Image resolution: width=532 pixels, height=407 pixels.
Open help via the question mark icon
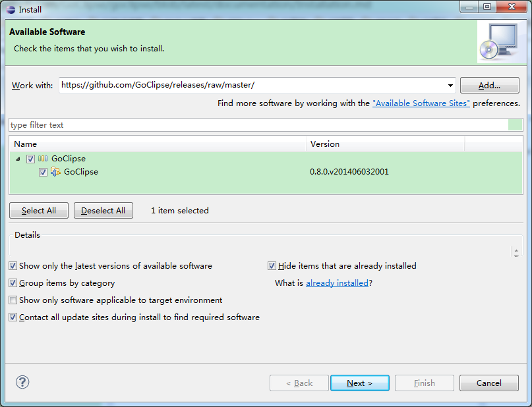coord(22,382)
